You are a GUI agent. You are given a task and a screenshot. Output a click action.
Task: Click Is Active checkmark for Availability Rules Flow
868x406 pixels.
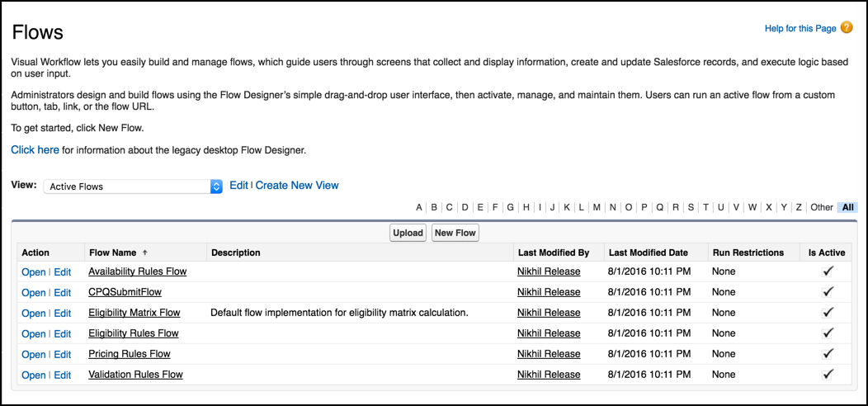pyautogui.click(x=828, y=271)
